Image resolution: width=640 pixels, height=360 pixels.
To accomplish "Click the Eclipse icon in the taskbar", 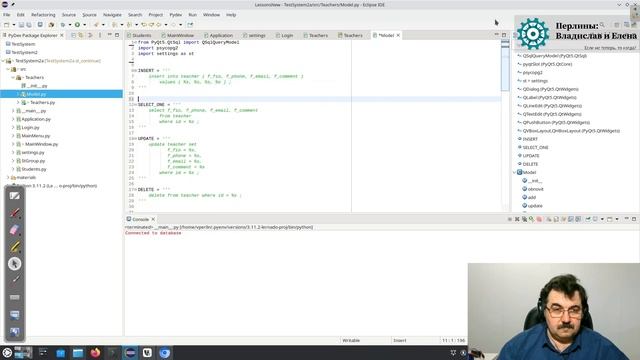I will (130, 353).
